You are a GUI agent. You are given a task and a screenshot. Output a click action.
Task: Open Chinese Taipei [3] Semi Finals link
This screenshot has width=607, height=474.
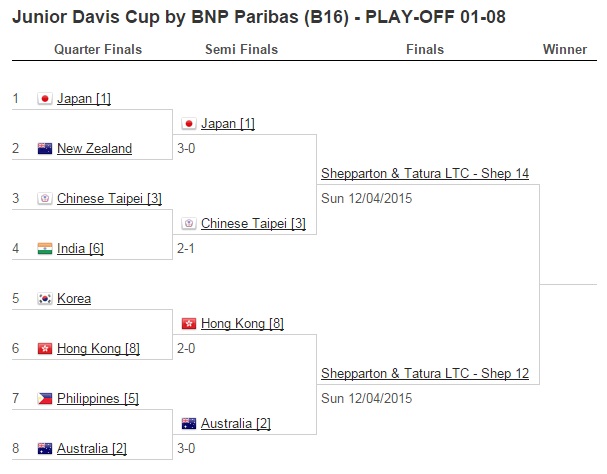click(253, 223)
